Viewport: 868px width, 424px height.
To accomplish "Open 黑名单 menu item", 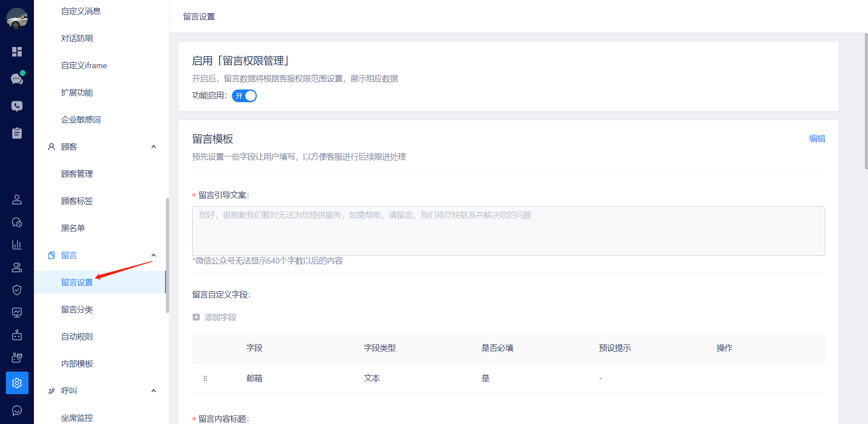I will point(73,228).
